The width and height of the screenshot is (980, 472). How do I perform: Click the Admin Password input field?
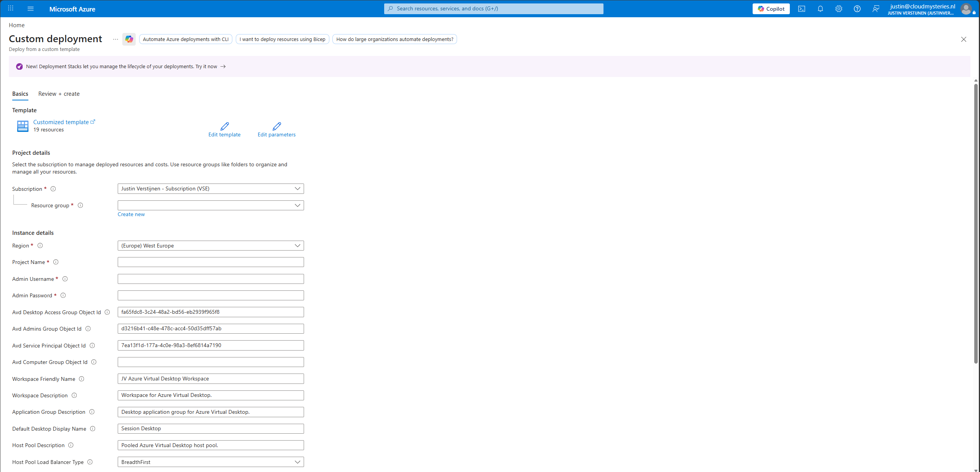[211, 295]
